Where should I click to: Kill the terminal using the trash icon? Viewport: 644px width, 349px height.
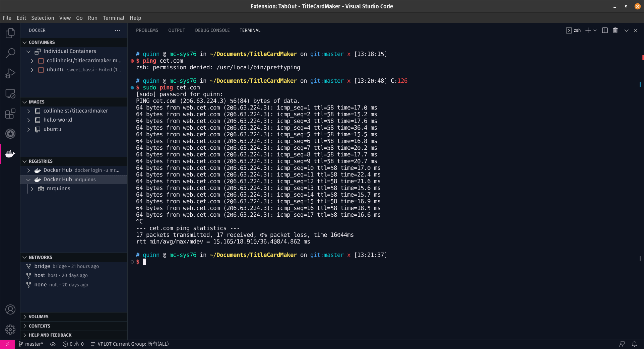coord(615,30)
